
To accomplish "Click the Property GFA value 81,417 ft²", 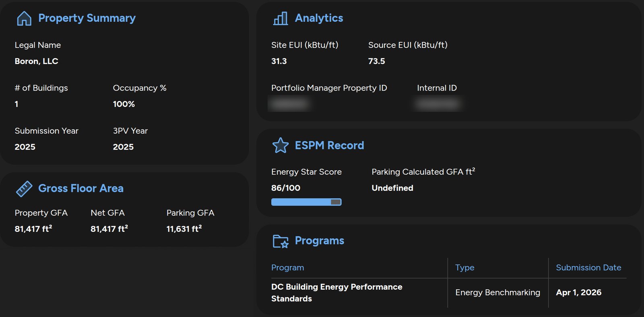I will click(x=33, y=228).
